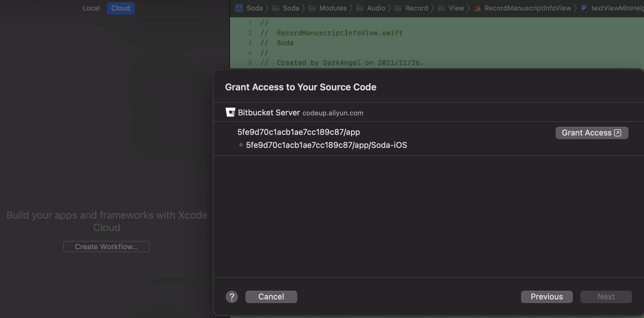The image size is (644, 318).
Task: Click the Swift icon for RecordManuscriptInfoView
Action: 477,8
